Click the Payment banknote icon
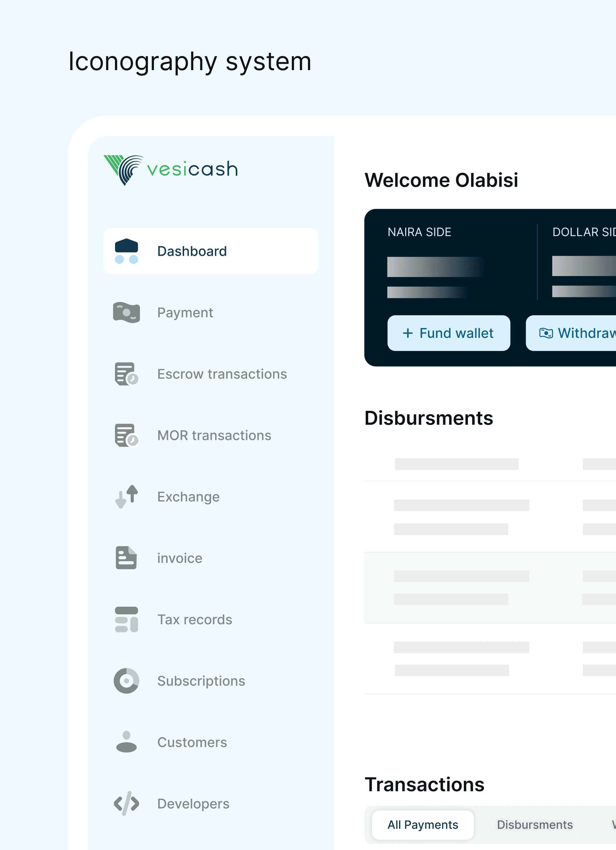This screenshot has width=616, height=850. (126, 312)
